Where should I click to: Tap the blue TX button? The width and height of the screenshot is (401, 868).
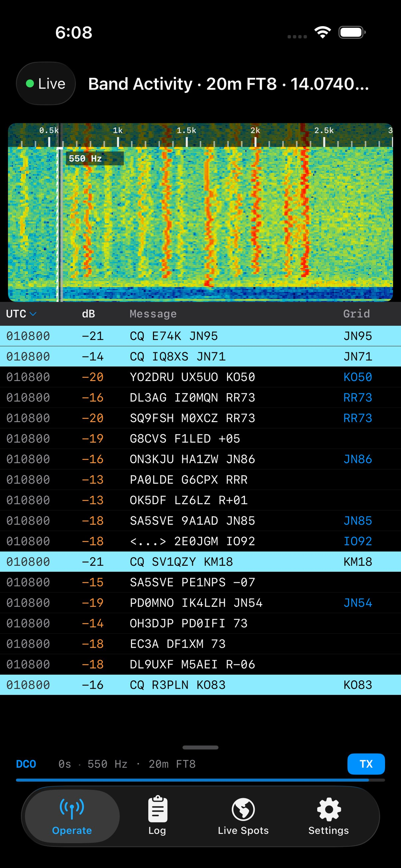pyautogui.click(x=366, y=764)
